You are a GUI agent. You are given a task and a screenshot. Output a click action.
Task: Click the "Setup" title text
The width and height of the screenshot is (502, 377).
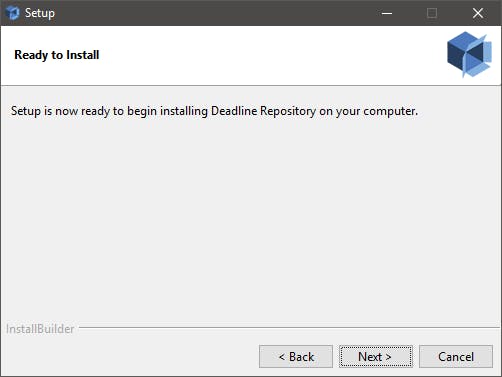[40, 13]
